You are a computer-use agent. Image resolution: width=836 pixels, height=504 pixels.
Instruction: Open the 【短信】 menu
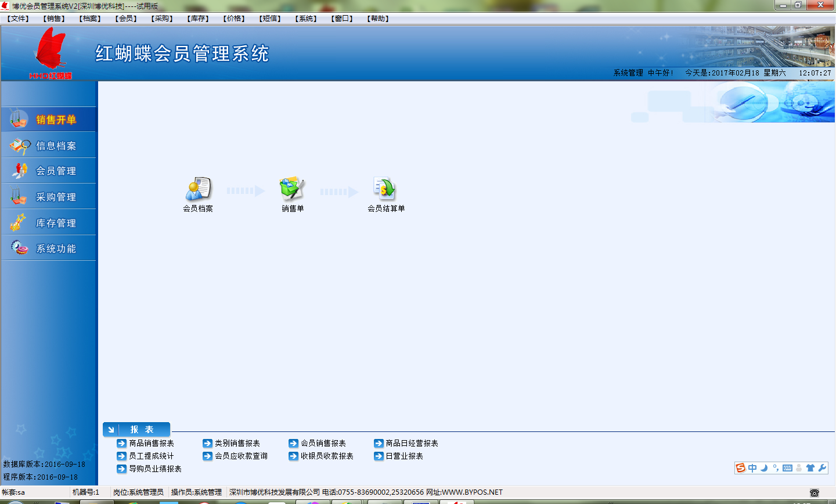(x=270, y=19)
